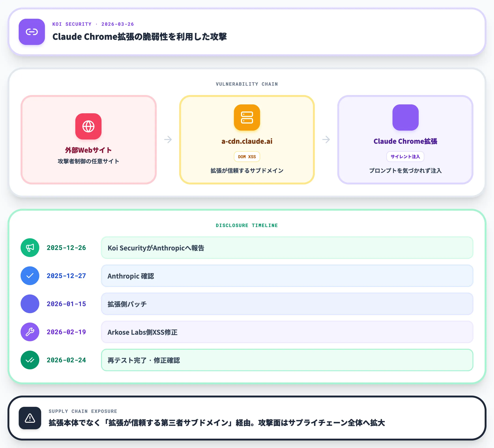Click the text 攻撃者制御の任意サイト
Screen dimensions: 494x448
click(88, 161)
